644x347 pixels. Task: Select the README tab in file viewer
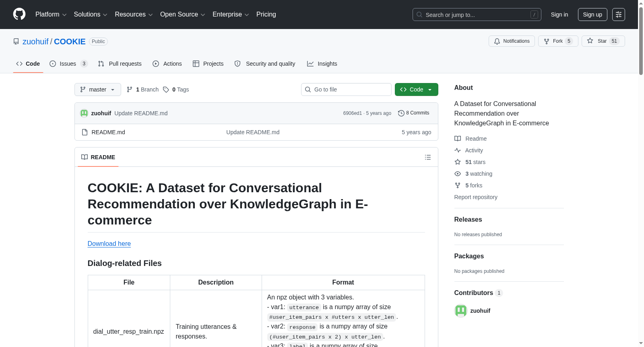[98, 157]
